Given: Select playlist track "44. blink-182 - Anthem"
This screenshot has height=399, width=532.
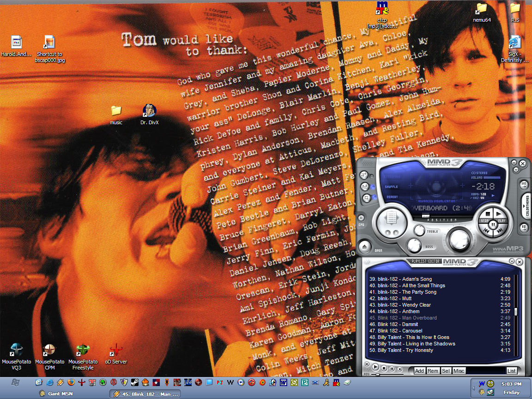Looking at the screenshot, I should 440,311.
